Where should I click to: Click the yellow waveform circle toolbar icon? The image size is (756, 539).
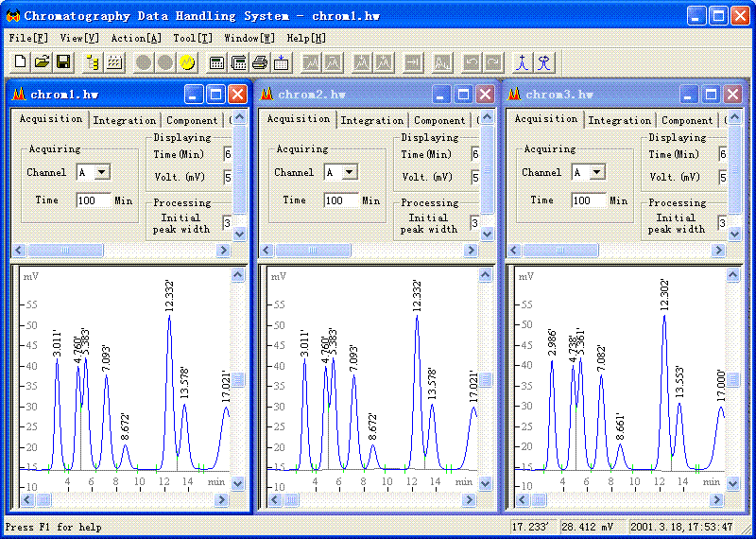[186, 61]
